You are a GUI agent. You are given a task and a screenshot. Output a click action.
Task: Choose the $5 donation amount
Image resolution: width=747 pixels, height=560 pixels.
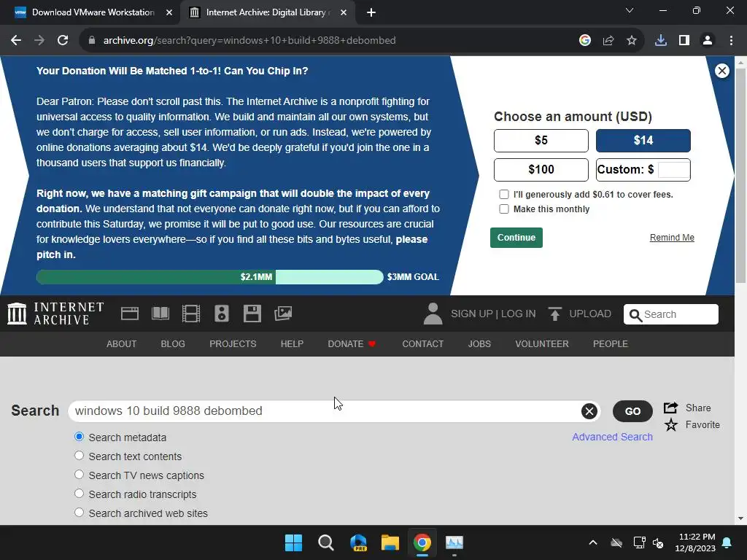[x=541, y=141]
